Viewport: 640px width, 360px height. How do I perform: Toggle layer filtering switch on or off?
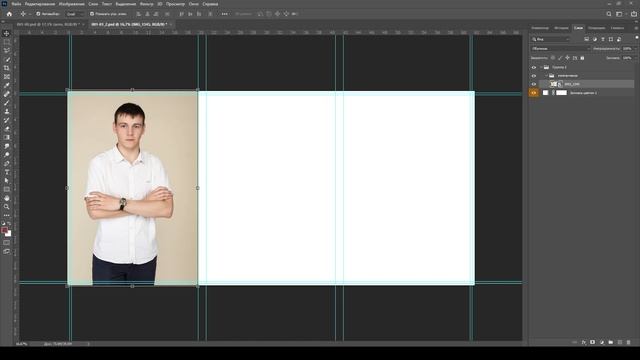637,38
